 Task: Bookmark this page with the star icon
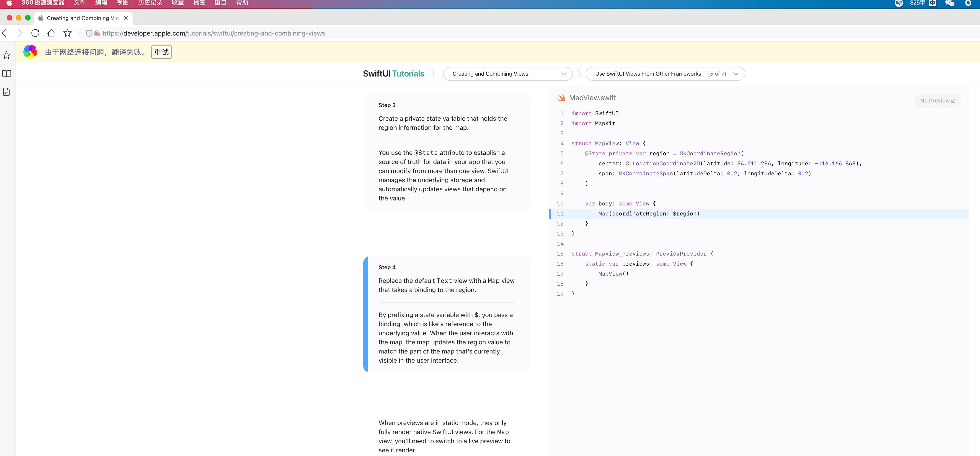pos(67,33)
